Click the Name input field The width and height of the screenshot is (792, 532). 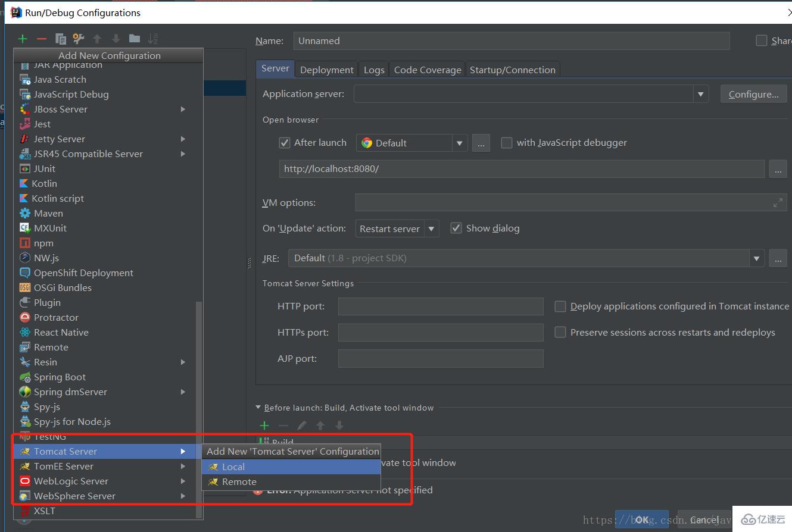tap(512, 40)
